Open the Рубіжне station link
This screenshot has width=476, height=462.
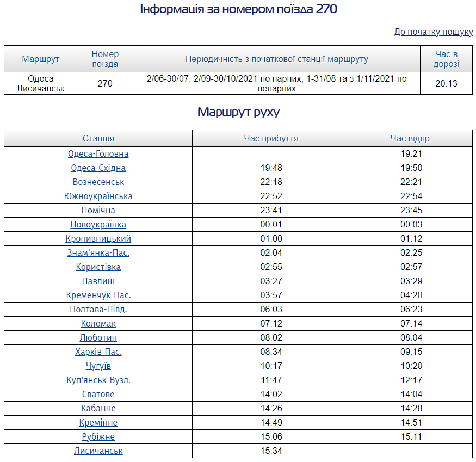[98, 437]
